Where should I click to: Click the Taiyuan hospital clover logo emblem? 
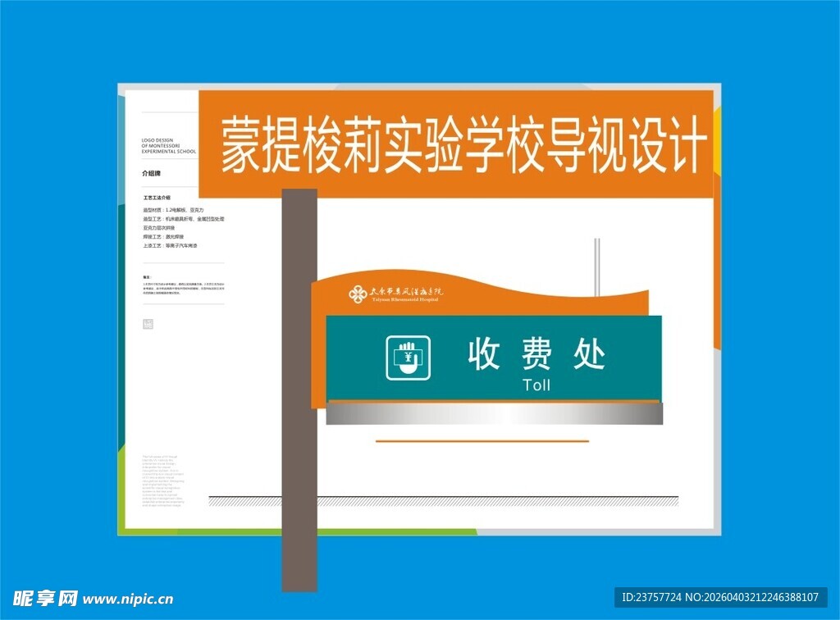click(358, 294)
